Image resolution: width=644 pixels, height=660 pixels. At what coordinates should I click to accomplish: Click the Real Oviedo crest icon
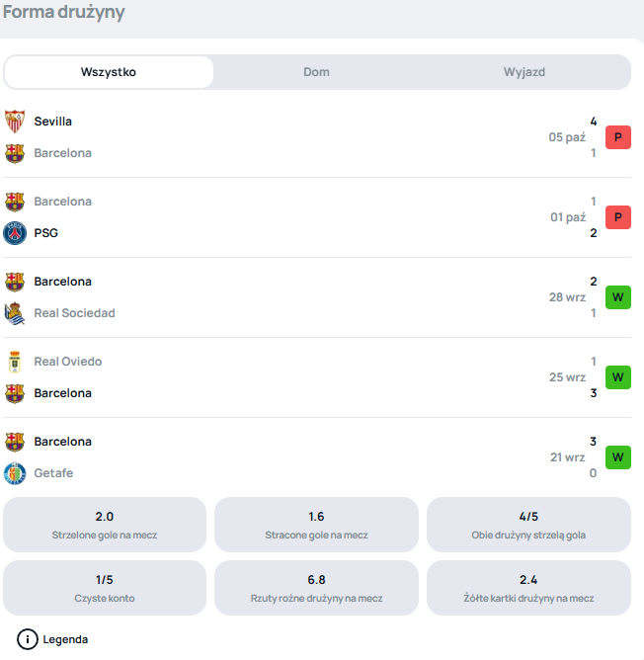15,362
